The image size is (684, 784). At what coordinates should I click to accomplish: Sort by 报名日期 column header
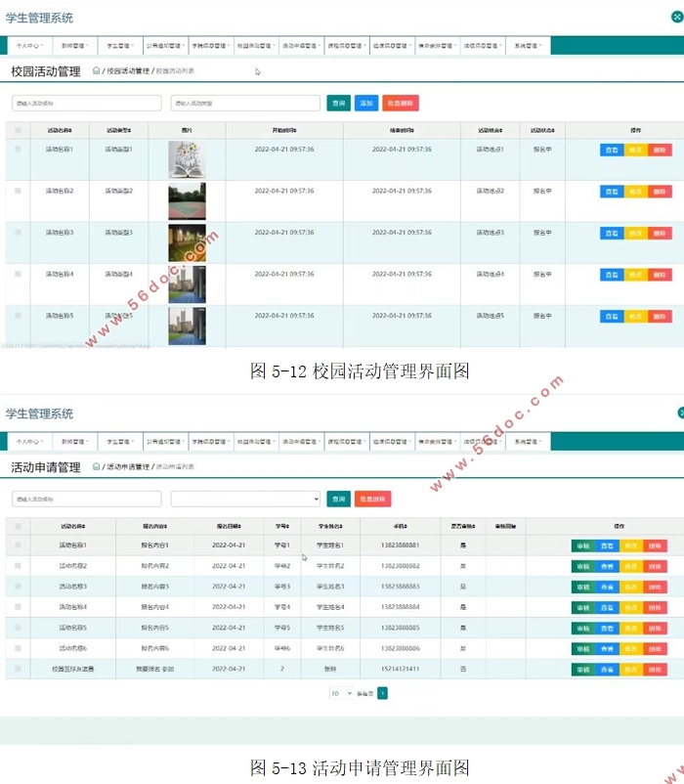tap(229, 526)
